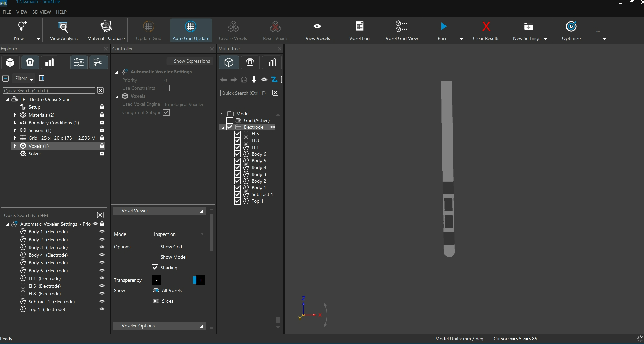Expand the Materials (2) tree node
The image size is (644, 344).
[15, 115]
